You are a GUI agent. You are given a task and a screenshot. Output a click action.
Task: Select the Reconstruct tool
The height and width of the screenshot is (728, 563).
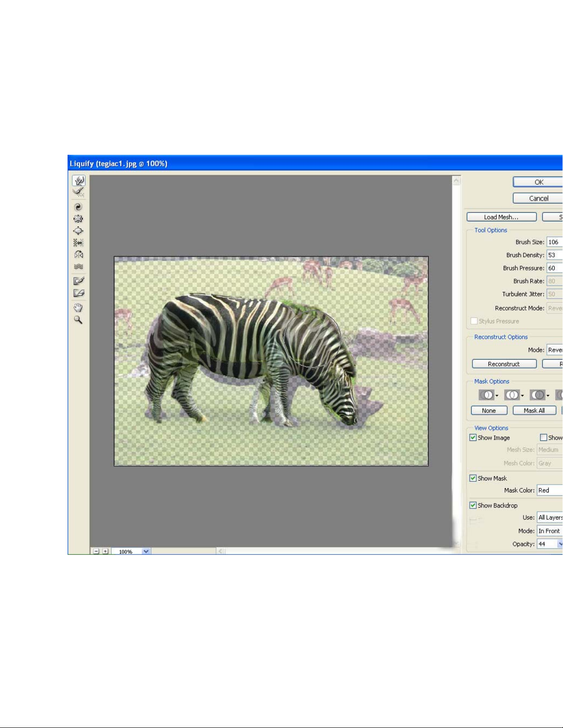[79, 192]
